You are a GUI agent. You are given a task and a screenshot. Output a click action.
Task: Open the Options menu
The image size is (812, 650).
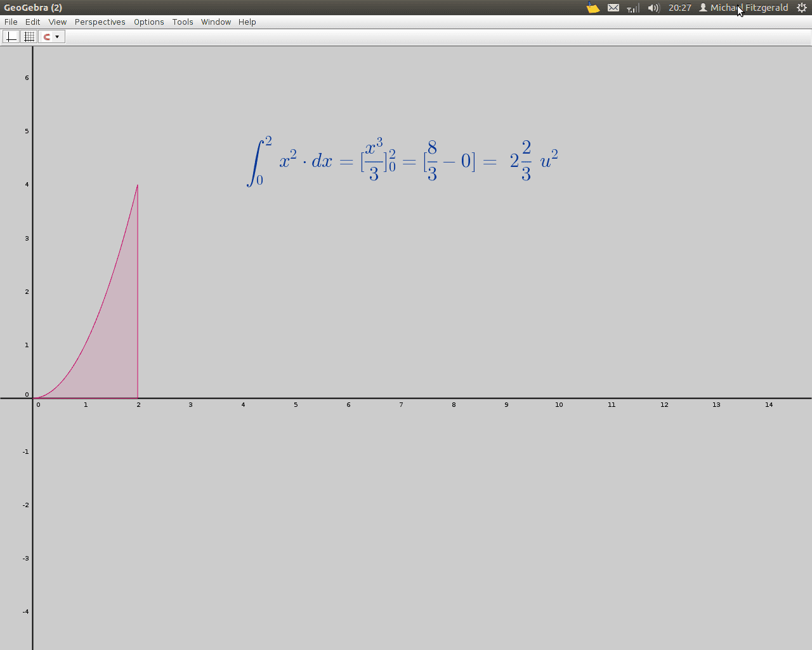(x=148, y=22)
